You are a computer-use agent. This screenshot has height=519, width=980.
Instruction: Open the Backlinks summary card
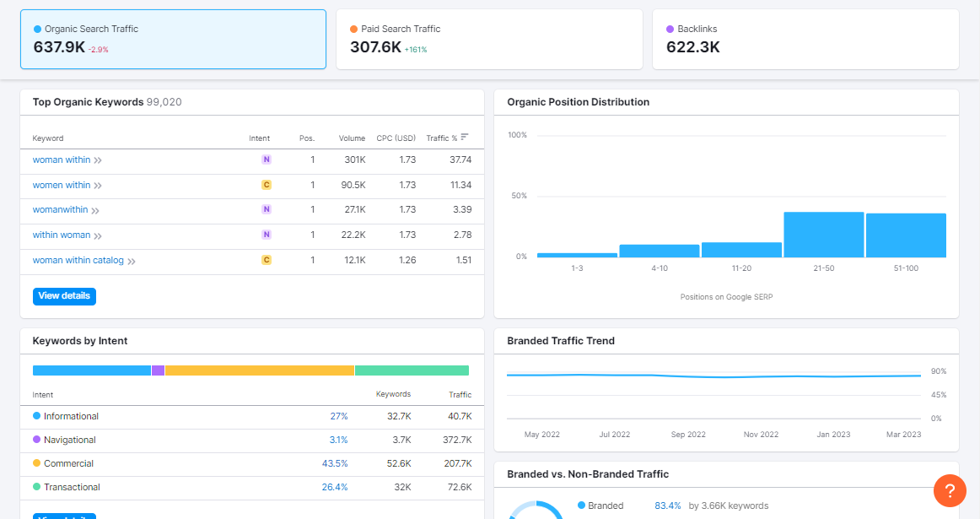[x=805, y=39]
